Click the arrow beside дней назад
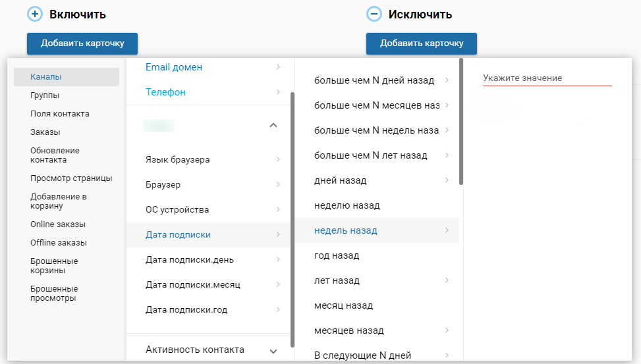Image resolution: width=641 pixels, height=364 pixels. point(447,180)
